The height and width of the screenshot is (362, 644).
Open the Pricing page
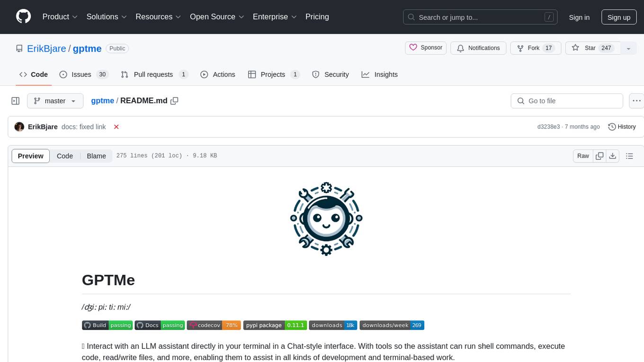point(317,17)
